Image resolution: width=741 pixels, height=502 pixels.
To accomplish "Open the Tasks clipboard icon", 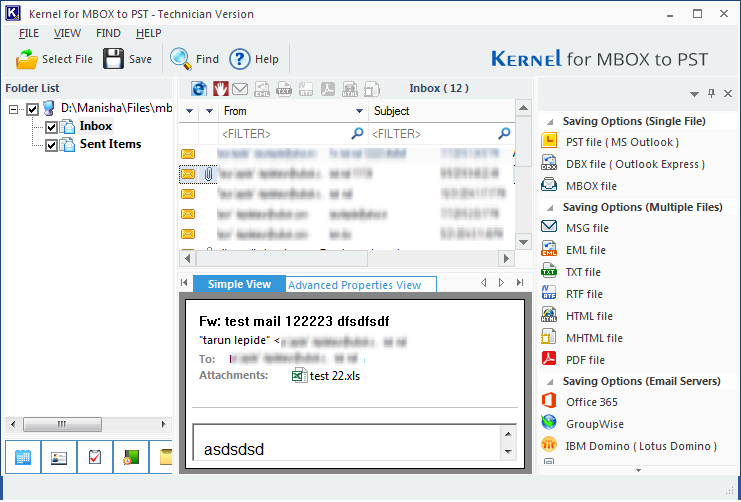I will pos(95,457).
